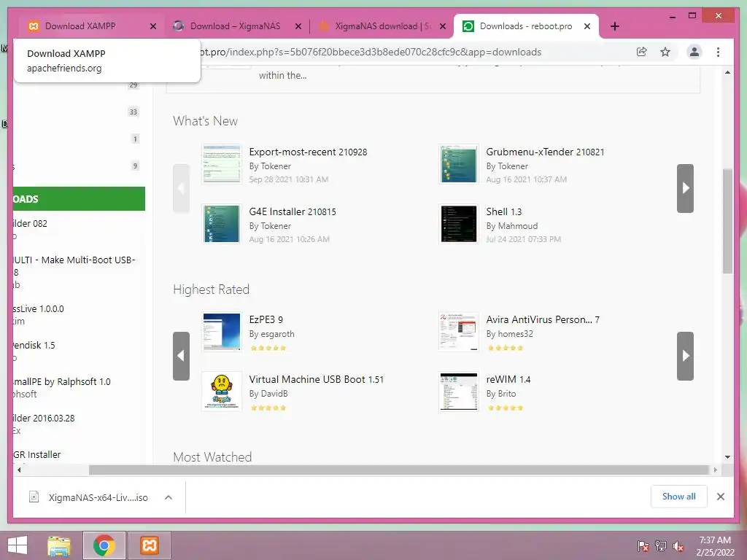Screen dimensions: 747x560
Task: Click the horizontal scrollbar left arrow
Action: tap(18, 470)
